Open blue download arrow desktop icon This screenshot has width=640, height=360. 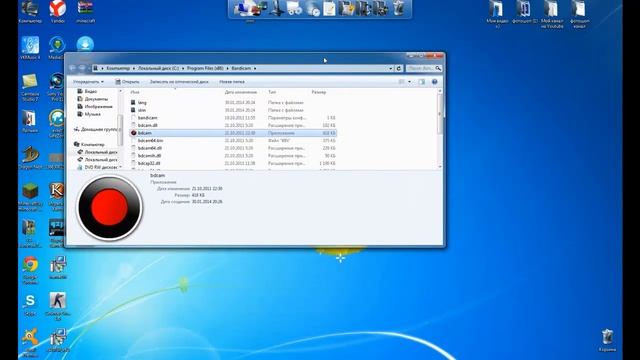(85, 44)
